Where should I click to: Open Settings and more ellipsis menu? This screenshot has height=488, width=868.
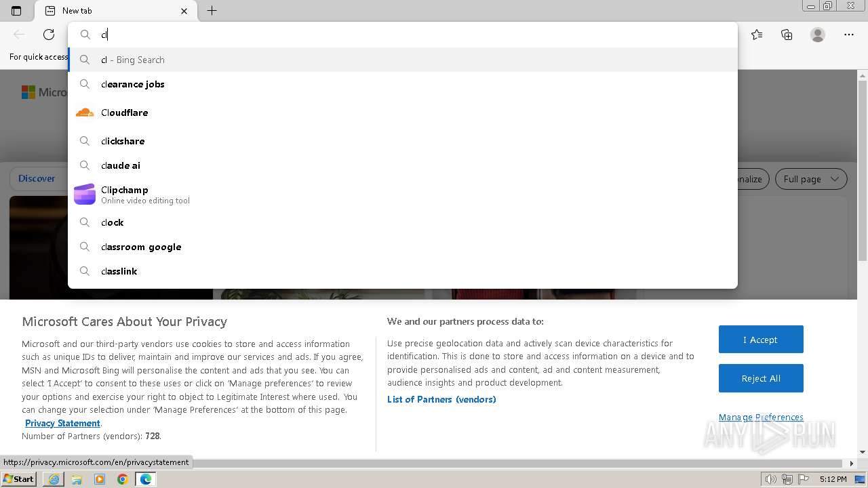[x=849, y=35]
